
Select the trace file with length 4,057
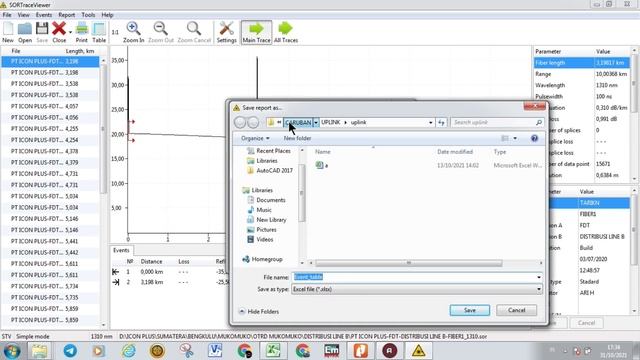[x=50, y=106]
